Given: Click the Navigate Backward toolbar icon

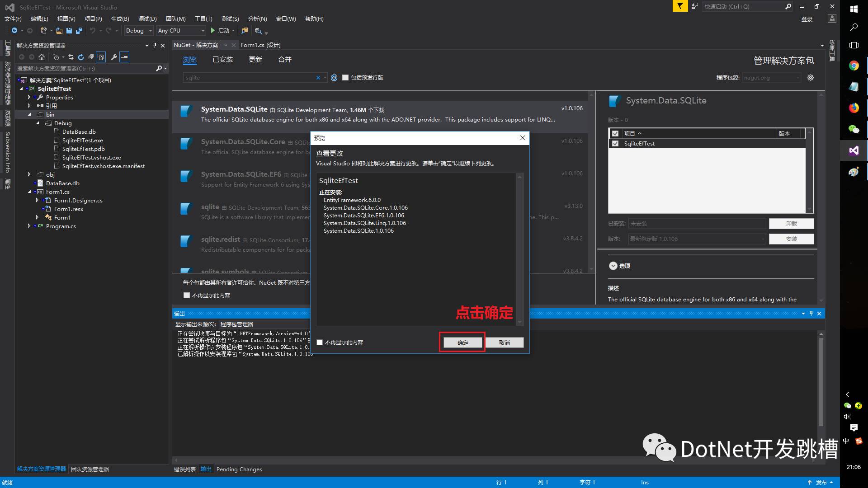Looking at the screenshot, I should [x=14, y=30].
